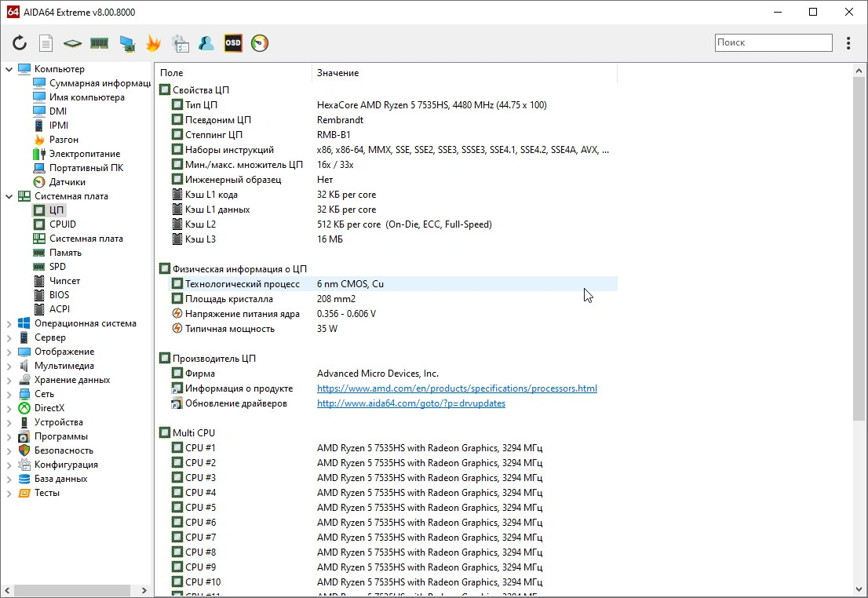Select the Чипсет tree item
Screen dimensions: 868x598
(57, 281)
